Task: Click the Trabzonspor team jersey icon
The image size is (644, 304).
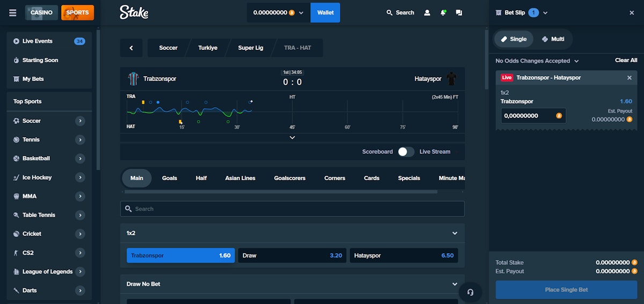Action: coord(133,79)
